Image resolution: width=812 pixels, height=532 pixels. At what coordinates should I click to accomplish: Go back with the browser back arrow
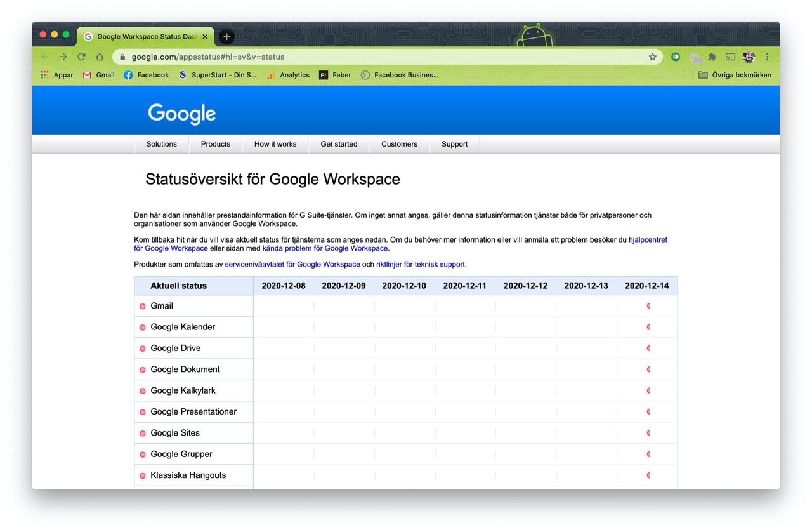pyautogui.click(x=44, y=57)
